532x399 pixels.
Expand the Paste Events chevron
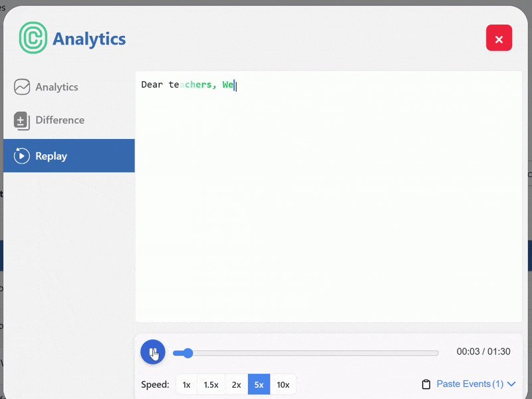511,384
